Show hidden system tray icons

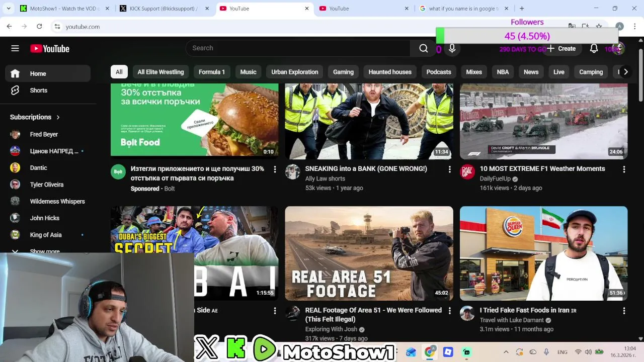(x=506, y=352)
